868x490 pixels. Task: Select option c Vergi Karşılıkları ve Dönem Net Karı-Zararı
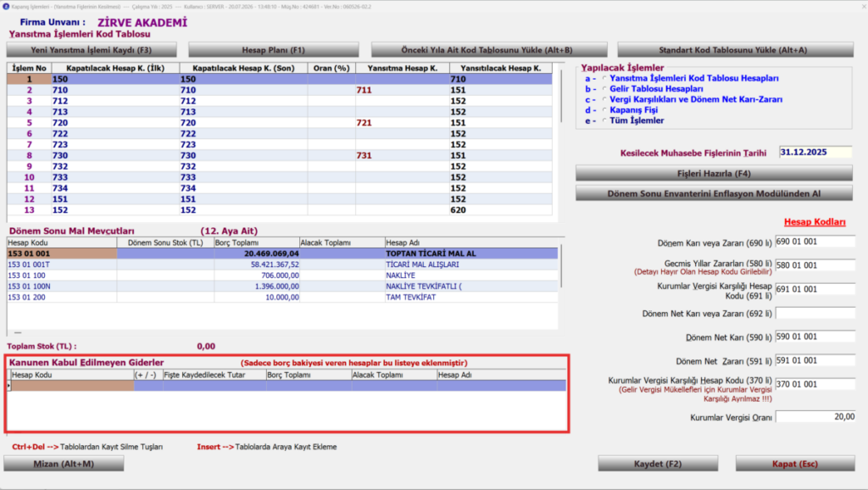click(604, 100)
